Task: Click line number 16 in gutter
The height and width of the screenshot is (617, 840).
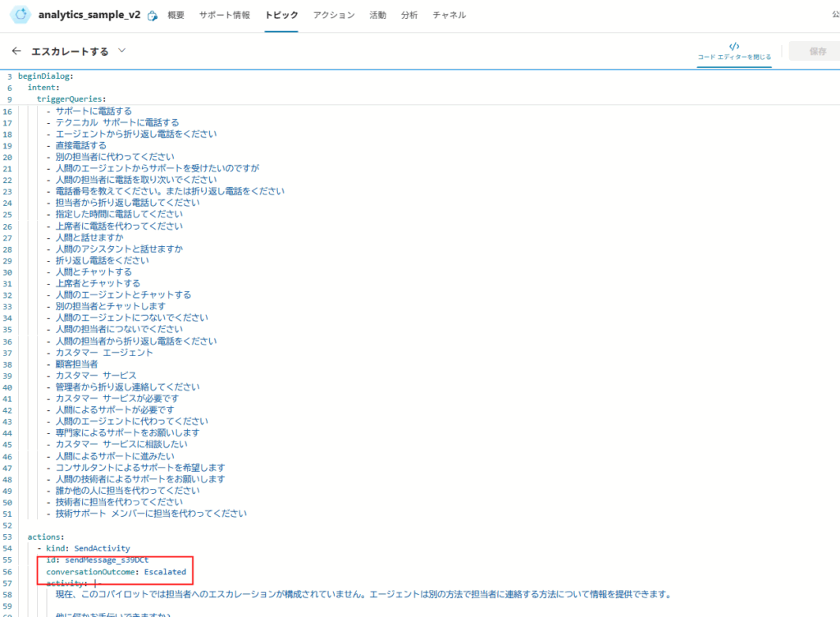Action: (x=7, y=112)
